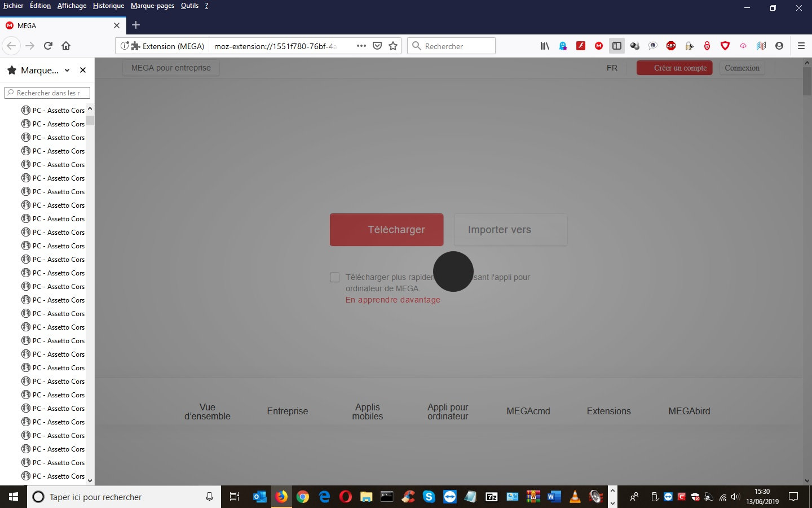The image size is (812, 508).
Task: Click the Importer vers button
Action: pos(510,230)
